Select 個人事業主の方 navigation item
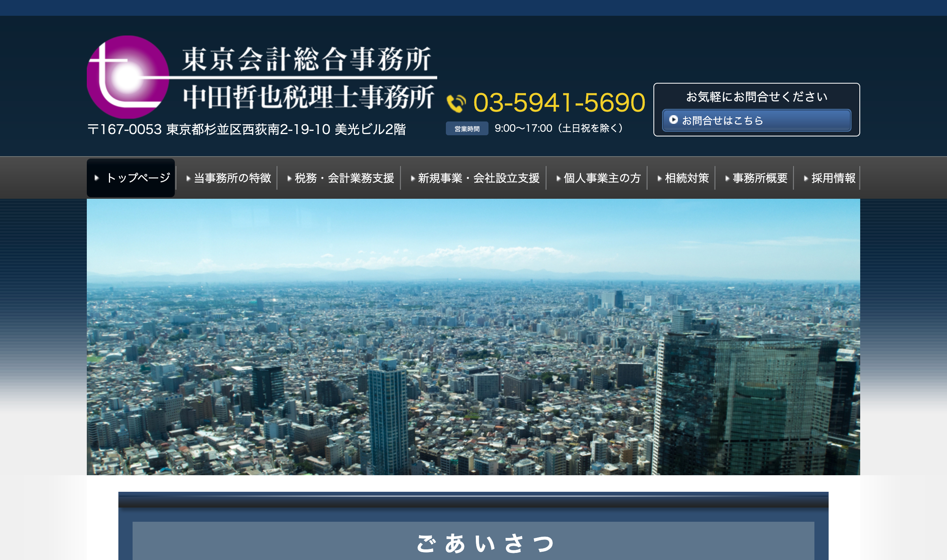947x560 pixels. pyautogui.click(x=602, y=178)
